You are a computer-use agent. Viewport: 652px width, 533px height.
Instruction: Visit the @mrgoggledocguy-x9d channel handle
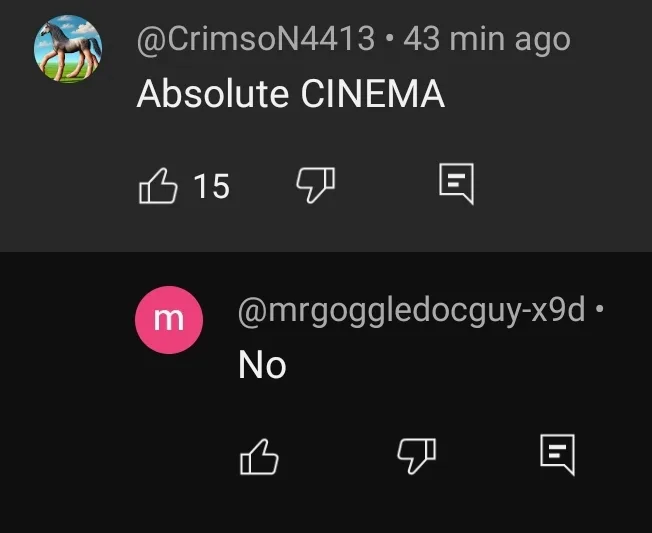(412, 311)
